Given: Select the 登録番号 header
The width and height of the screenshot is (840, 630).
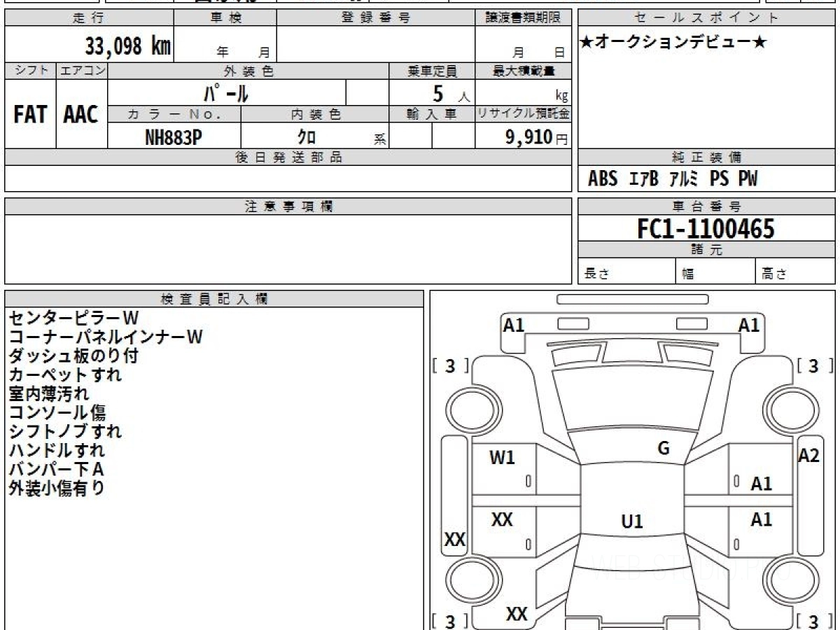Looking at the screenshot, I should pos(376,17).
